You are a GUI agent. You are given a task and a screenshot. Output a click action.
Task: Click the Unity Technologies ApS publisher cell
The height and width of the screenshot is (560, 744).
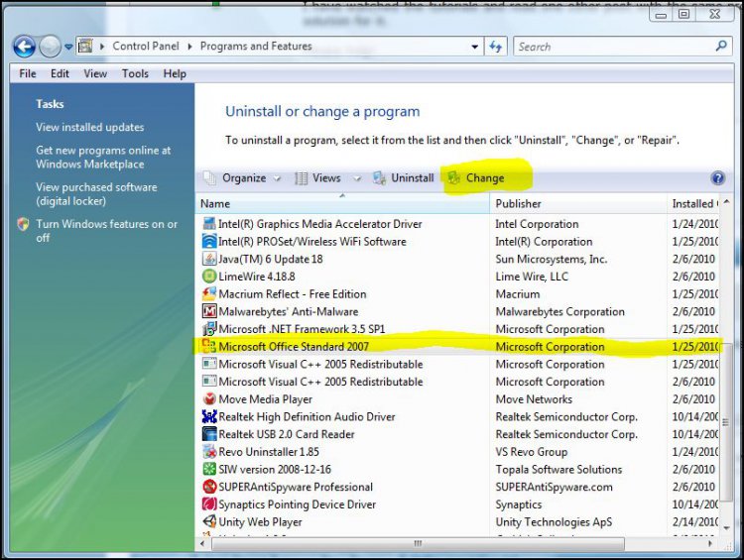point(554,522)
